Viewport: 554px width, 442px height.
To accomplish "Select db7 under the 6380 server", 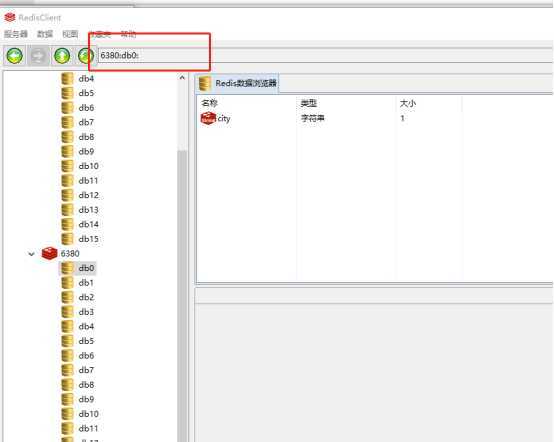I will (86, 370).
